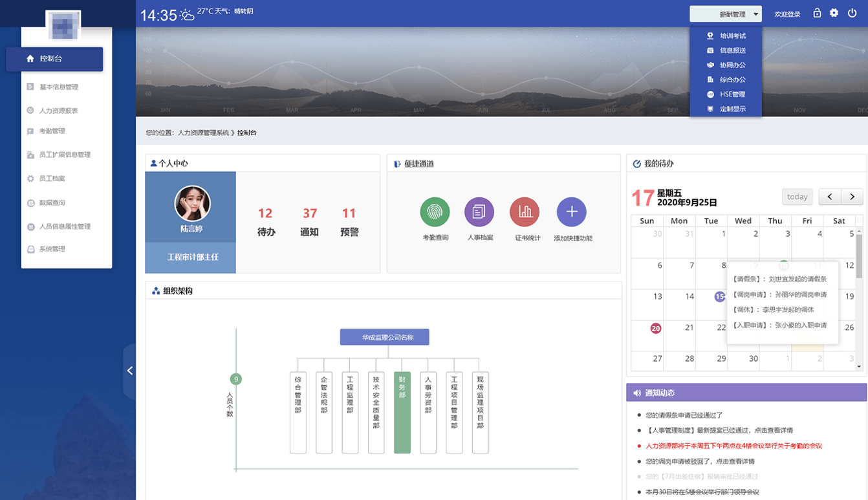Select calendar date 20 marked red
This screenshot has width=868, height=500.
(655, 328)
